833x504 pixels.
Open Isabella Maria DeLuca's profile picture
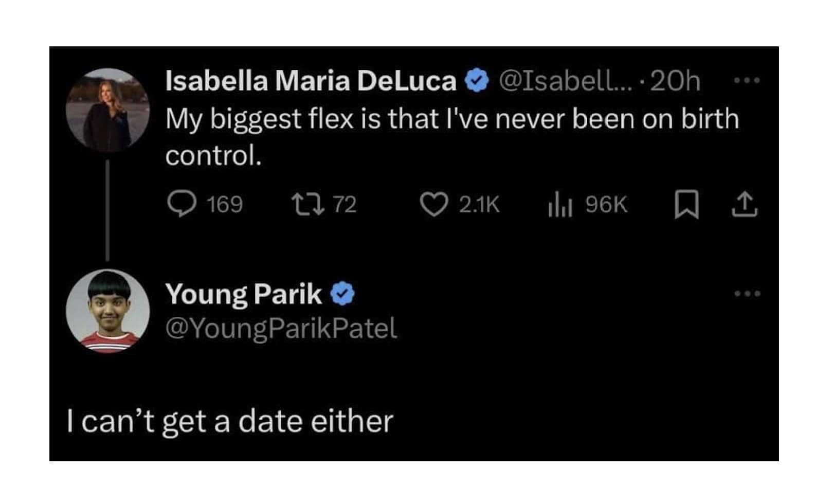[108, 110]
